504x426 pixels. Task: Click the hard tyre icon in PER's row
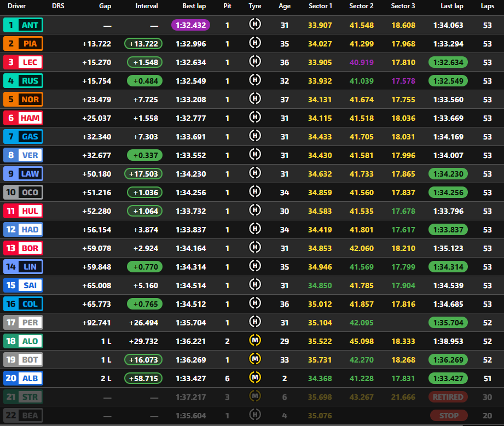(255, 322)
